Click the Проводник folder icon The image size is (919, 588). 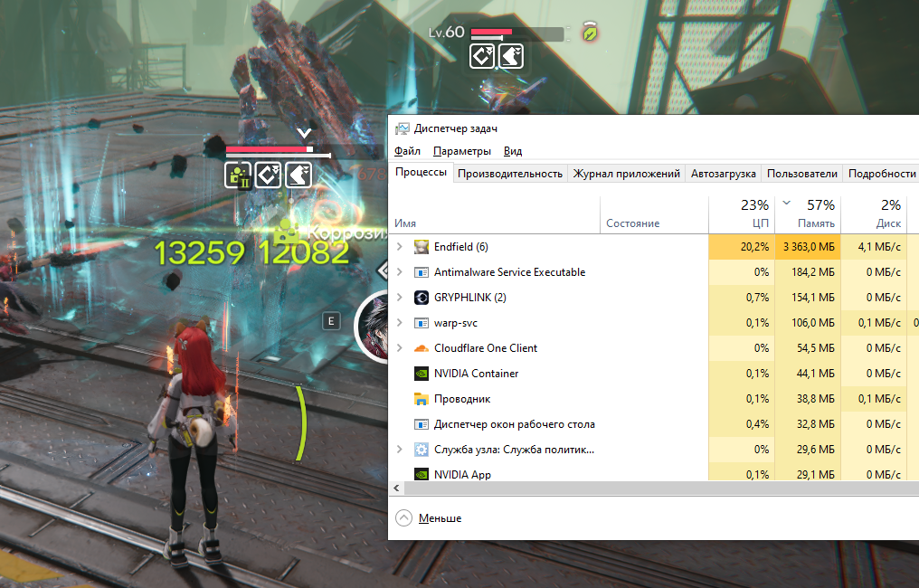[421, 399]
